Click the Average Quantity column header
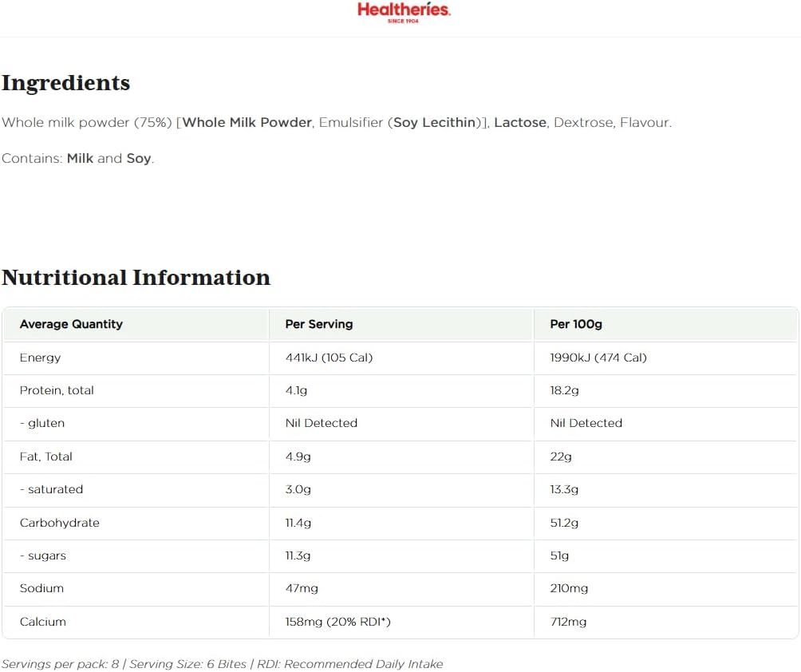801x672 pixels. [x=71, y=324]
